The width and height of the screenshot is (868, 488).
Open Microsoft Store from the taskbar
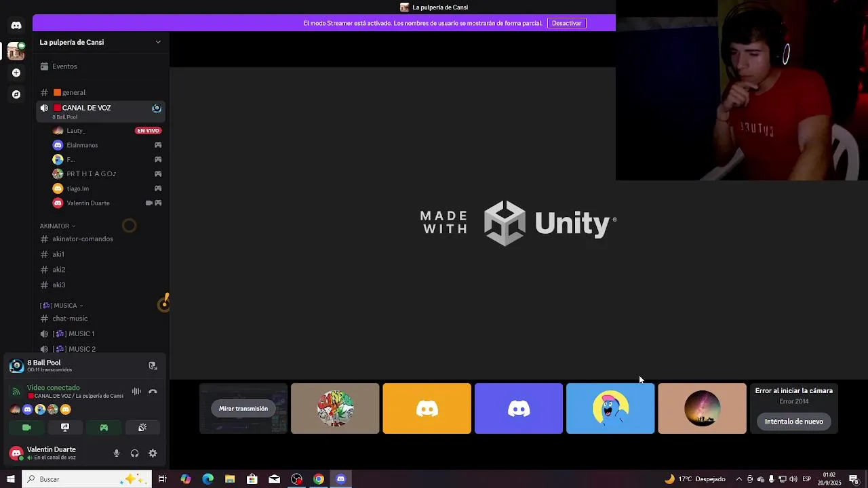(x=252, y=479)
